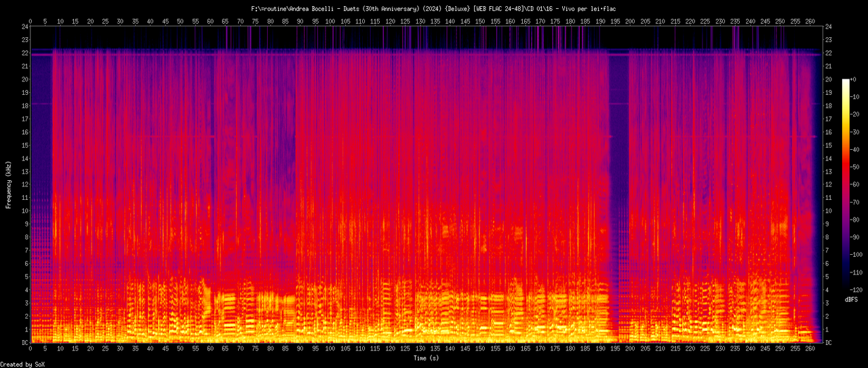Click the 'dBFS' label under the color scale

(852, 299)
